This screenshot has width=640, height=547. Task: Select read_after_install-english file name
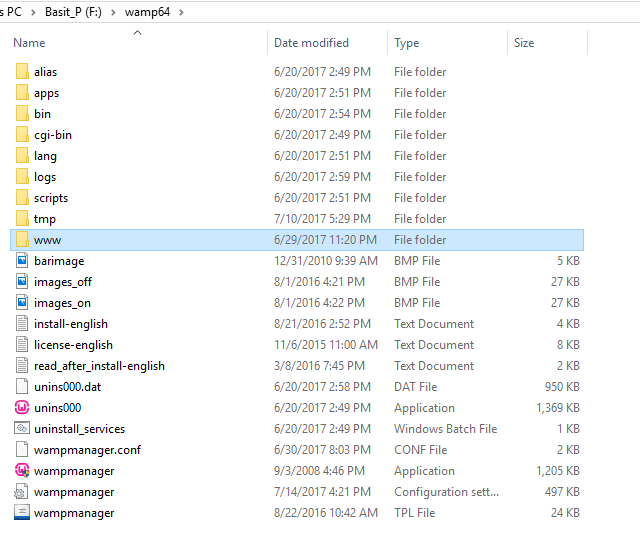(x=99, y=366)
